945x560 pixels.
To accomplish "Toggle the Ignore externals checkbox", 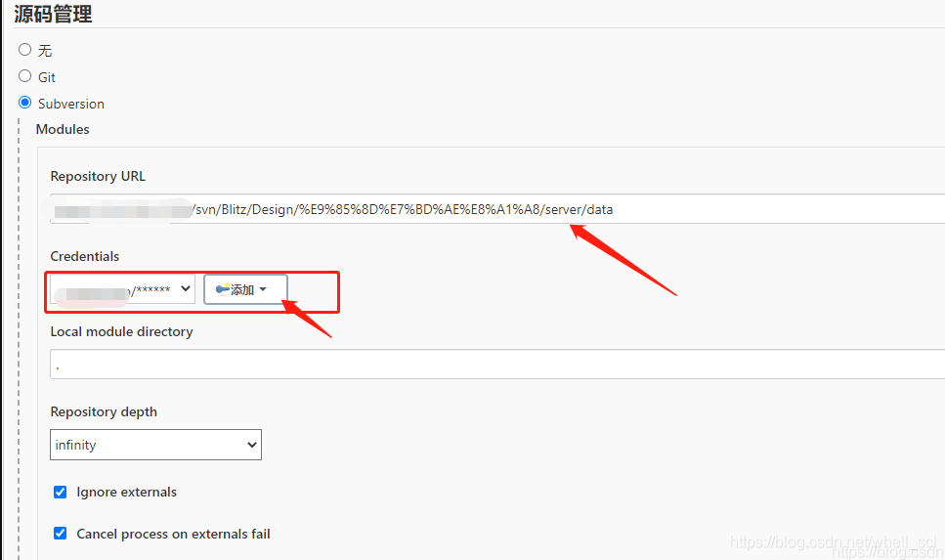I will point(61,492).
